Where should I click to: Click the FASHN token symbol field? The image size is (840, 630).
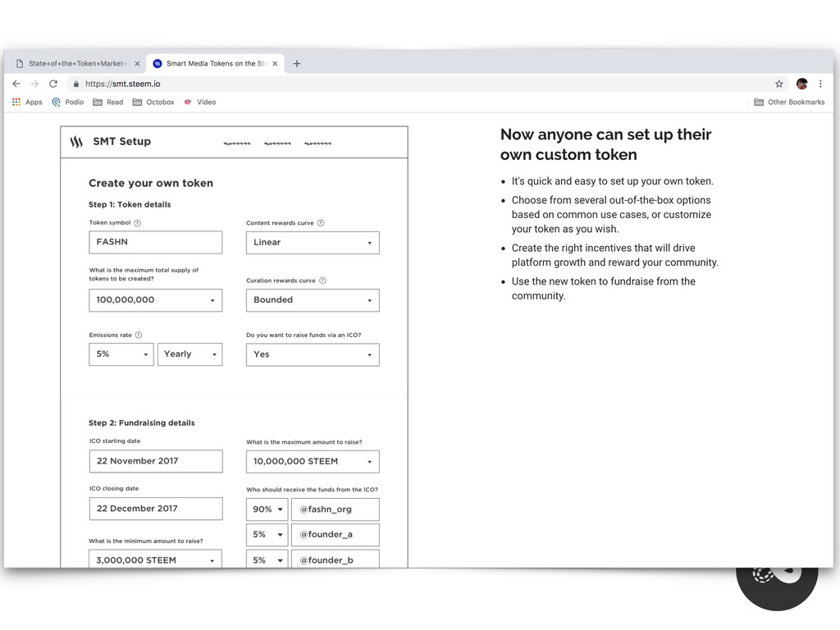[x=155, y=242]
